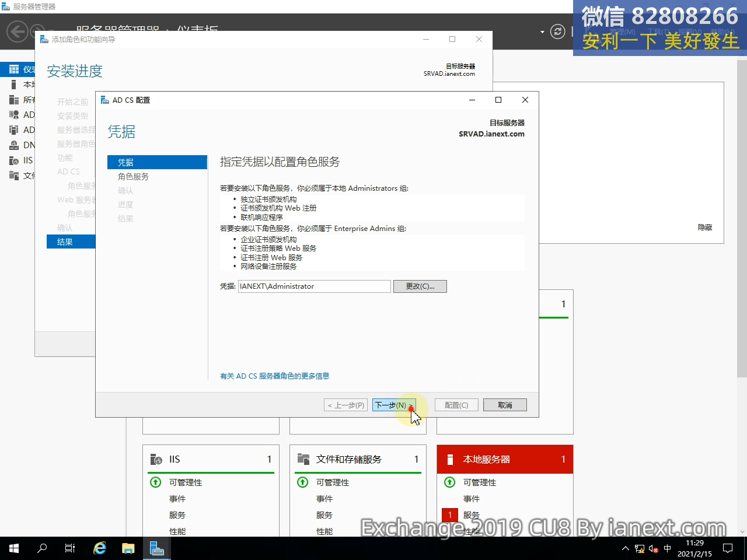This screenshot has width=747, height=560.
Task: Click the Local Server tile icon
Action: pos(450,460)
